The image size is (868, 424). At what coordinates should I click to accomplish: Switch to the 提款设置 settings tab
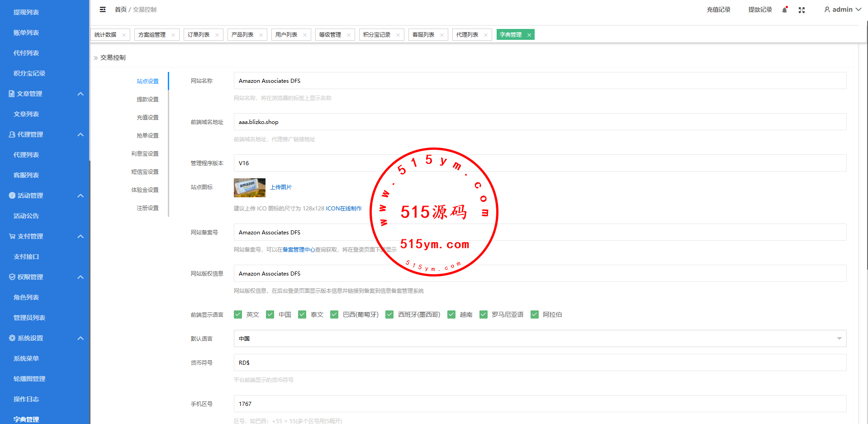(x=147, y=100)
